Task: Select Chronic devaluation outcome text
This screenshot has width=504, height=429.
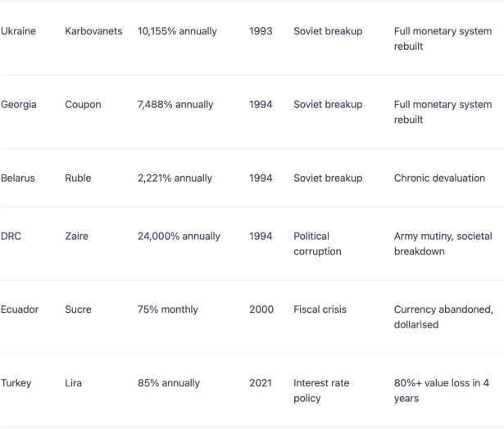Action: pyautogui.click(x=439, y=178)
